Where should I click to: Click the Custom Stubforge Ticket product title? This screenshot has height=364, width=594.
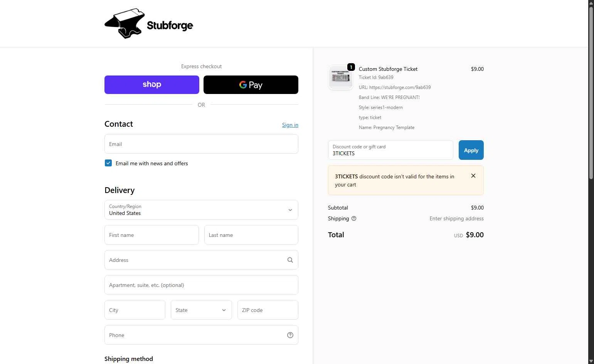coord(388,69)
